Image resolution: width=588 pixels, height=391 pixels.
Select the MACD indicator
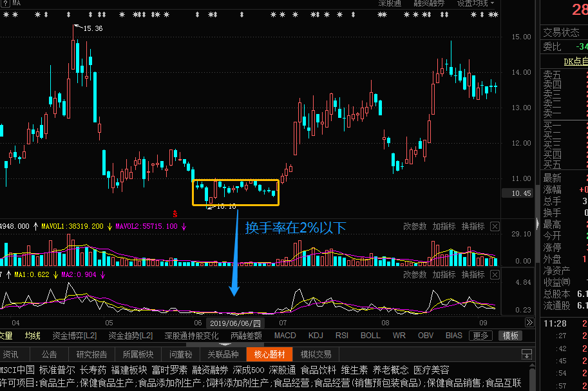[284, 335]
